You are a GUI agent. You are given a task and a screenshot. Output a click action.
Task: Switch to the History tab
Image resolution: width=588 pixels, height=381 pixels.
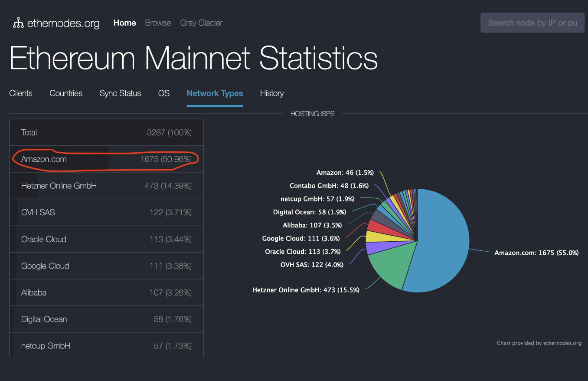[272, 93]
